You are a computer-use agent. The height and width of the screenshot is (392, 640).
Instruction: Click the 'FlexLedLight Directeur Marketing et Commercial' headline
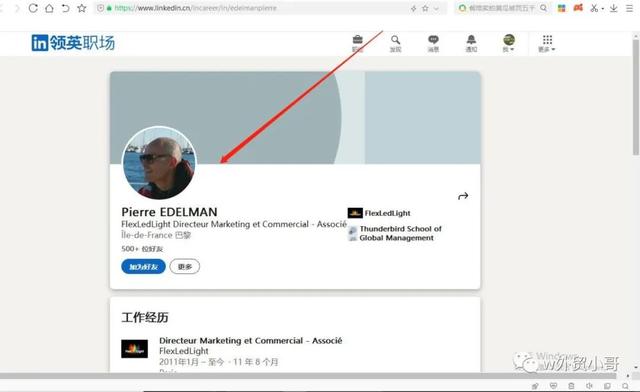coord(234,224)
